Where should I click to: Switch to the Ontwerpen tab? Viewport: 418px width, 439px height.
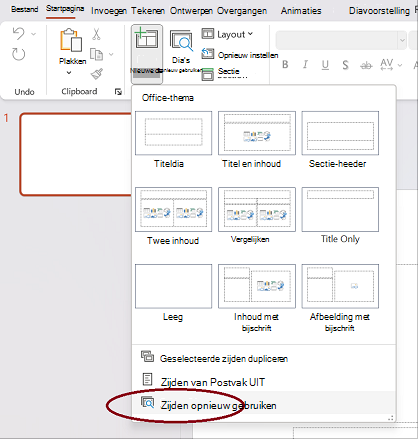(x=191, y=11)
